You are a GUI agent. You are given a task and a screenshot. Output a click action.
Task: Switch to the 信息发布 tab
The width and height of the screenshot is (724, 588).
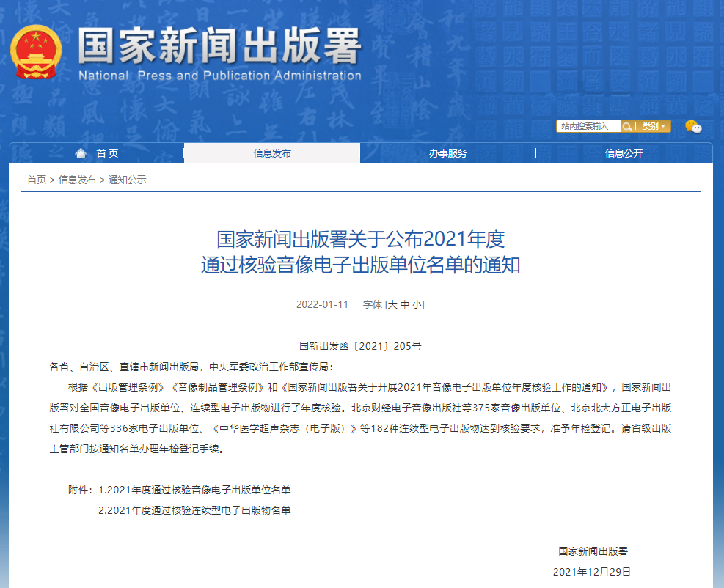pyautogui.click(x=271, y=152)
